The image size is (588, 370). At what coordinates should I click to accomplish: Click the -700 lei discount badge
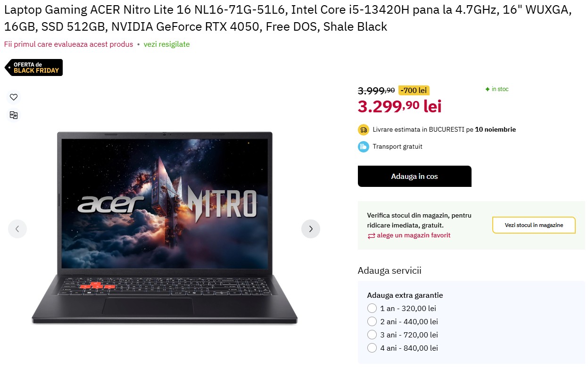(x=414, y=90)
